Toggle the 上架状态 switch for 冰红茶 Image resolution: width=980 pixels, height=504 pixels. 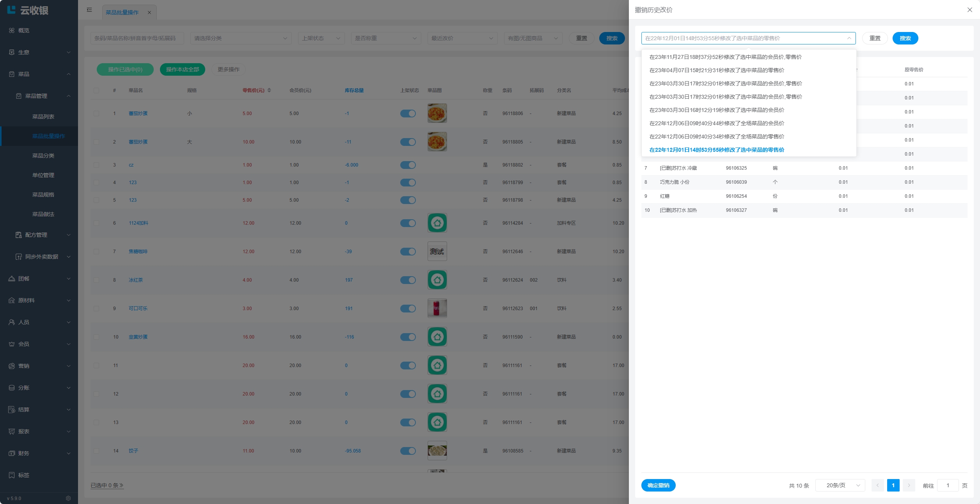[x=408, y=280]
